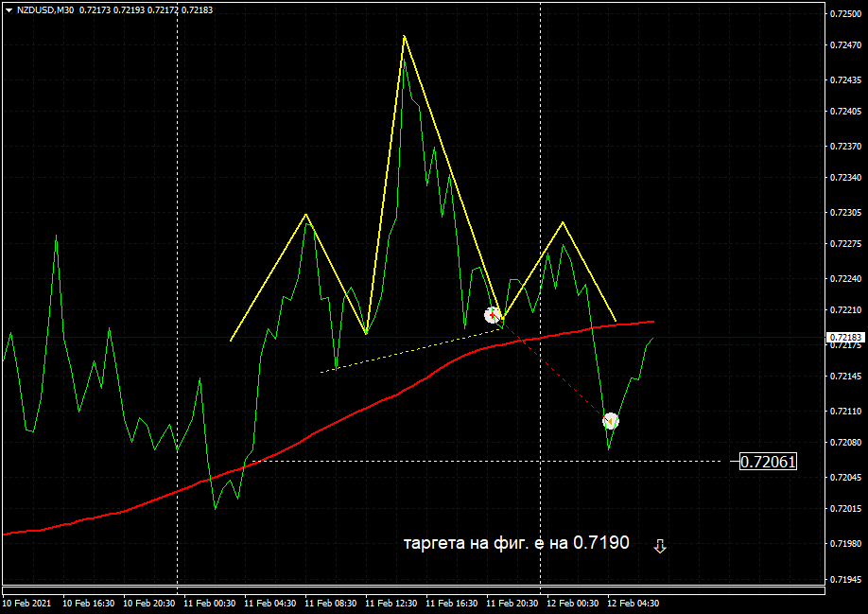868x614 pixels.
Task: Click the 0.71980 price axis label
Action: point(846,543)
